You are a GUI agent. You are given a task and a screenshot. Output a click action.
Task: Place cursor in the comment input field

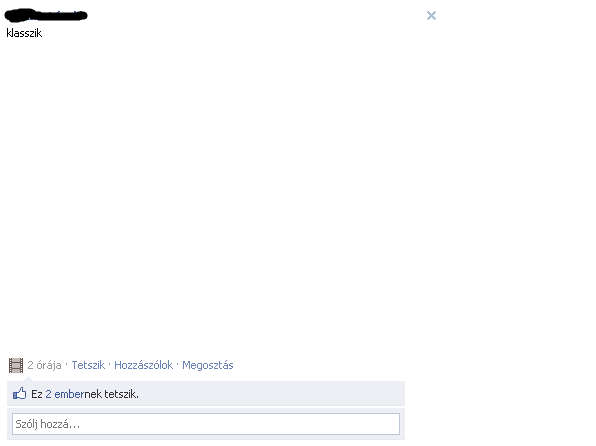(206, 424)
